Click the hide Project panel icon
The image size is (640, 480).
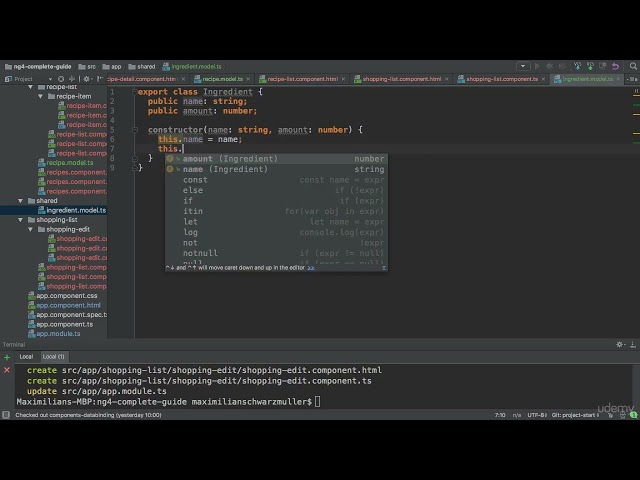tap(100, 79)
